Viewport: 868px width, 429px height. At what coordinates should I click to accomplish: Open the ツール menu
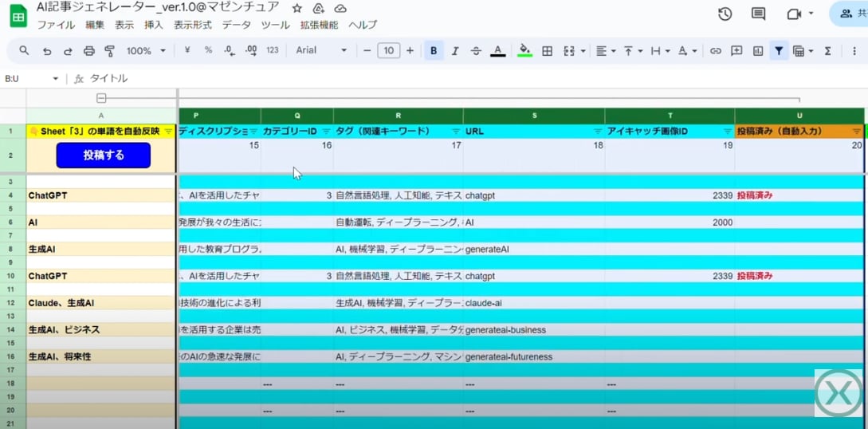point(275,25)
